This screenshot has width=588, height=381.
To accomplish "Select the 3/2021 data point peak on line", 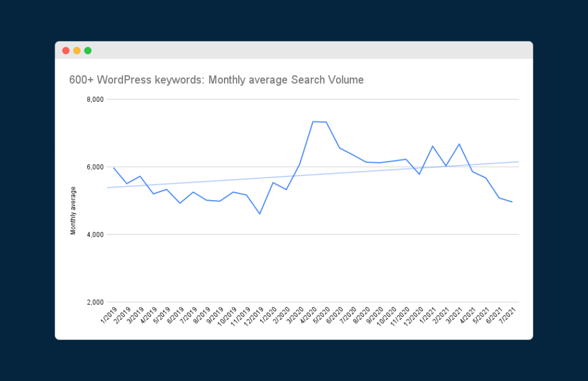I will (459, 144).
